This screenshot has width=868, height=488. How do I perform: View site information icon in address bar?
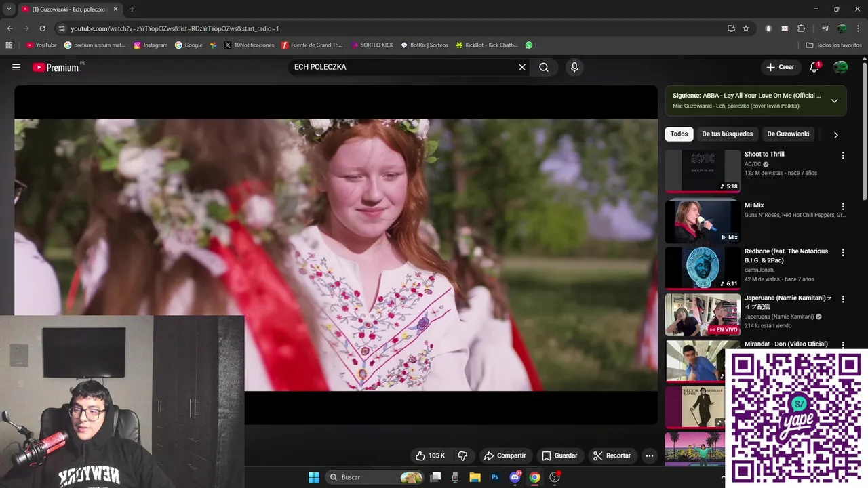[x=62, y=28]
